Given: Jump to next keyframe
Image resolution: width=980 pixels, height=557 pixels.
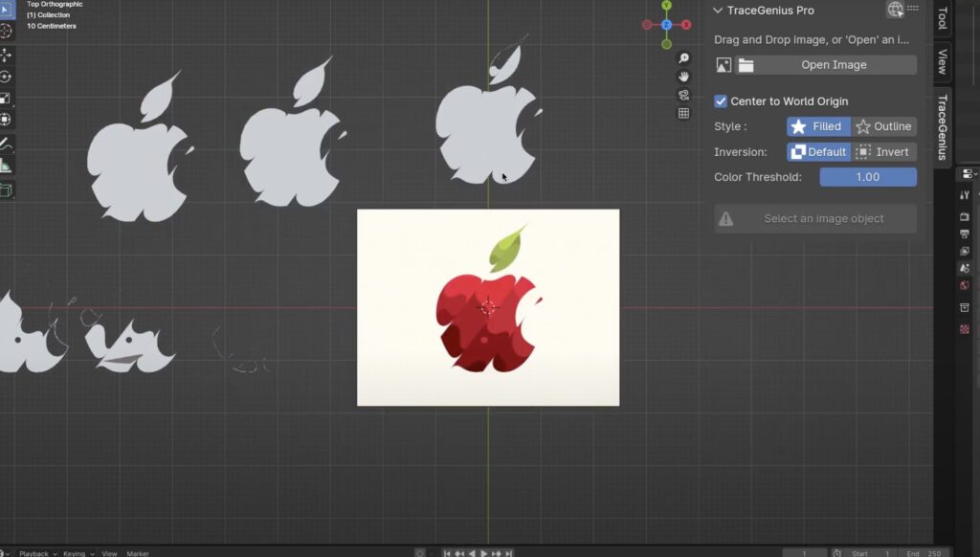Looking at the screenshot, I should tap(497, 553).
